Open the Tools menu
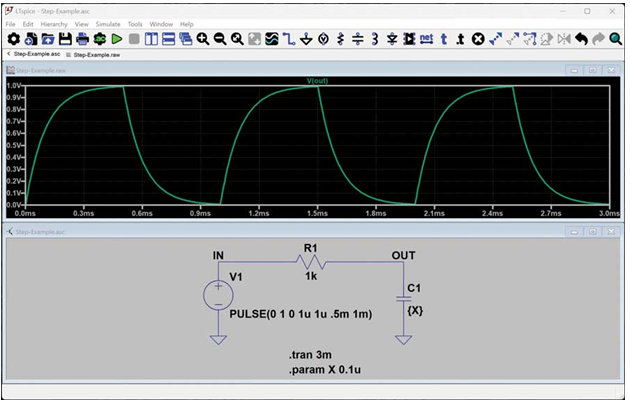 click(x=135, y=24)
